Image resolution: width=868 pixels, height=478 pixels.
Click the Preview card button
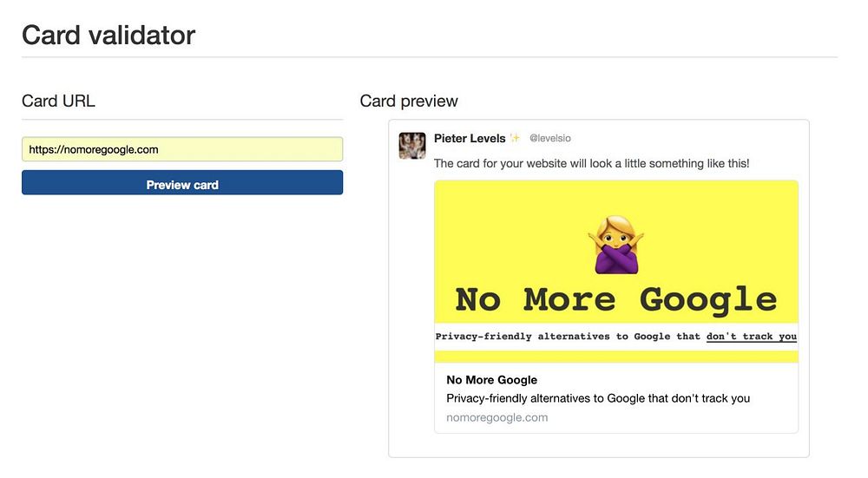(x=182, y=182)
